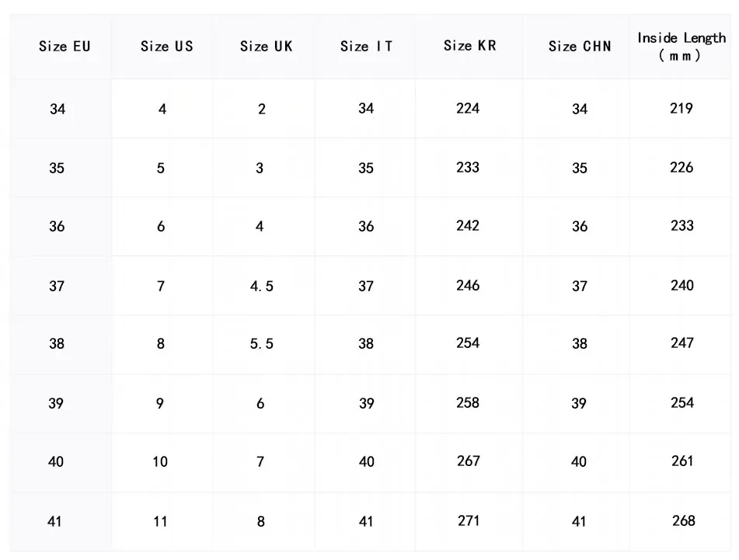Screen dimensions: 739x560
Task: Select the KR size 258 cell
Action: point(468,402)
